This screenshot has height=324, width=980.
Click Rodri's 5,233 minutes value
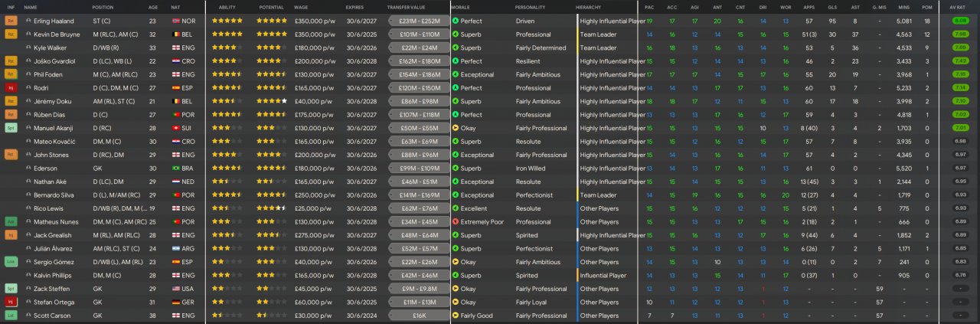[x=903, y=88]
